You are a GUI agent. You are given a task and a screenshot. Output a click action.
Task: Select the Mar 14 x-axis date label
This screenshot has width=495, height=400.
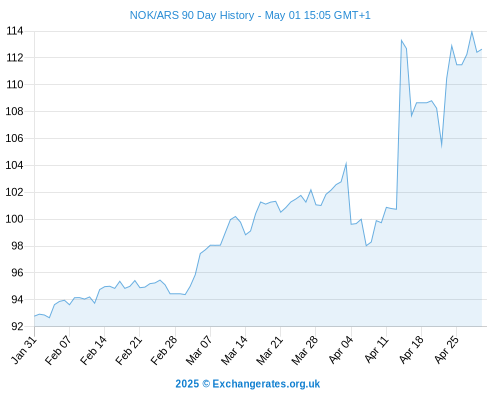(234, 350)
